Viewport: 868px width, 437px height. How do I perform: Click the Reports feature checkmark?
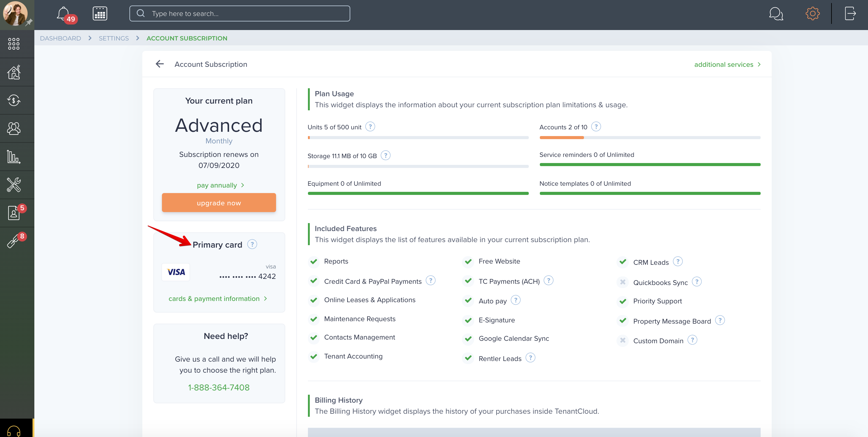coord(314,262)
